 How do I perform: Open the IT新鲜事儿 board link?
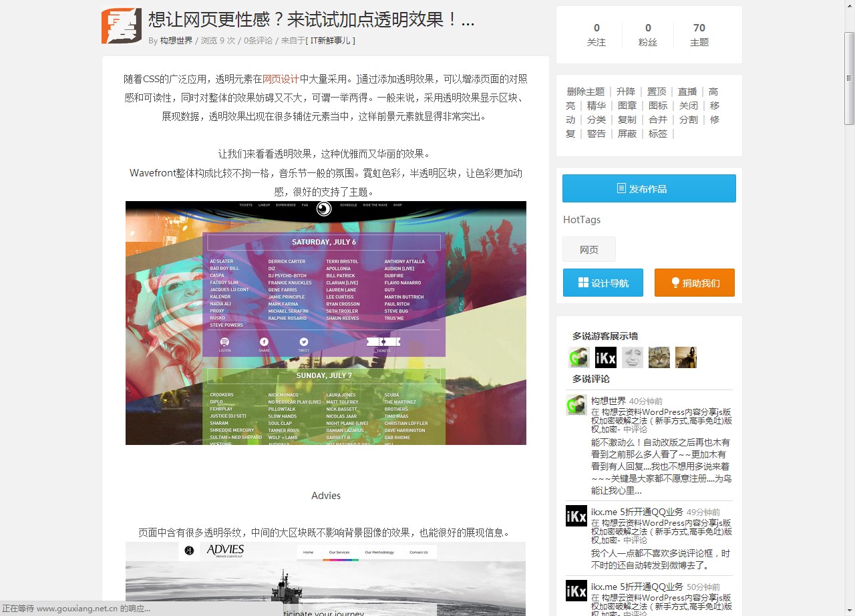(331, 40)
